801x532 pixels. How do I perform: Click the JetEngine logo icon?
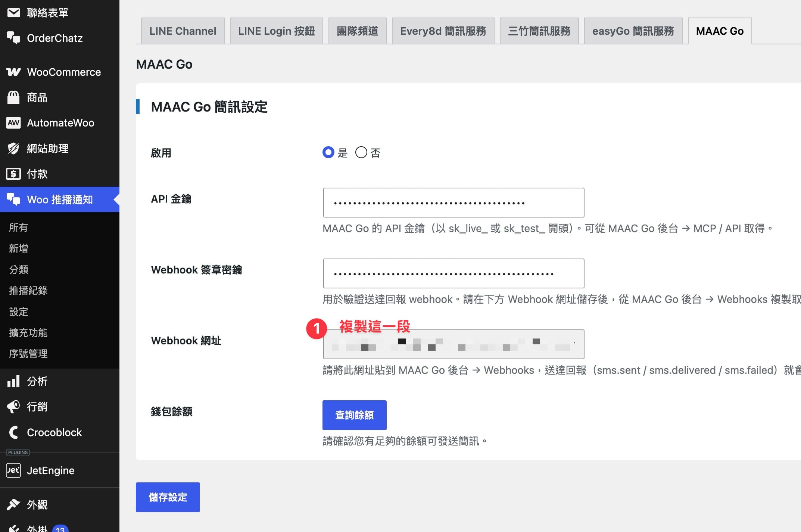point(13,470)
